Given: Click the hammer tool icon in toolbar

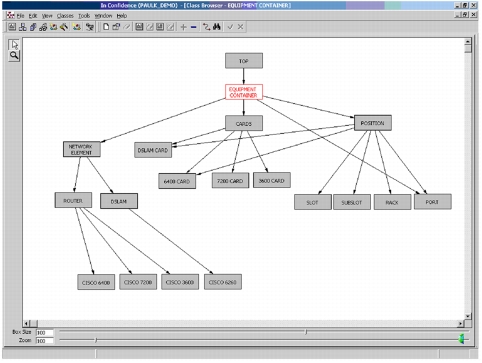Looking at the screenshot, I should tap(64, 27).
